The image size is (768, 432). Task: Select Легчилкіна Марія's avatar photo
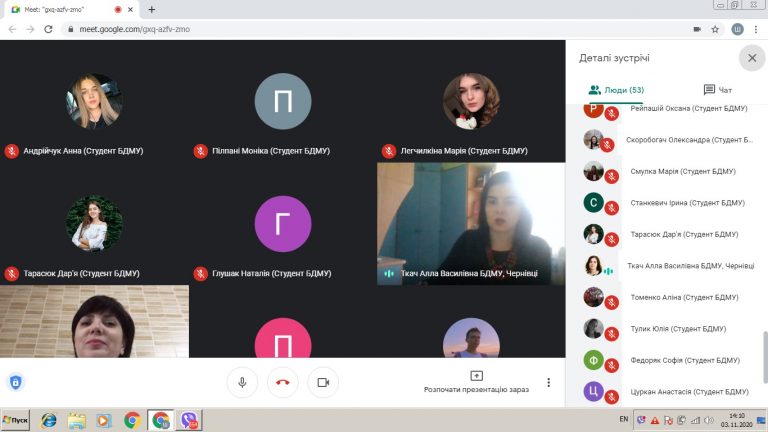[x=471, y=101]
